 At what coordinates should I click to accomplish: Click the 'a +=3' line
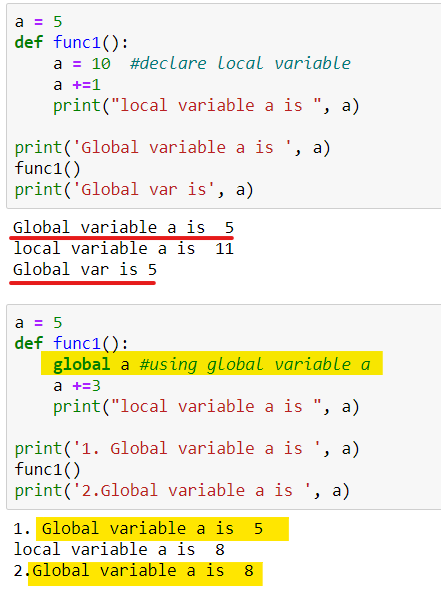(77, 386)
